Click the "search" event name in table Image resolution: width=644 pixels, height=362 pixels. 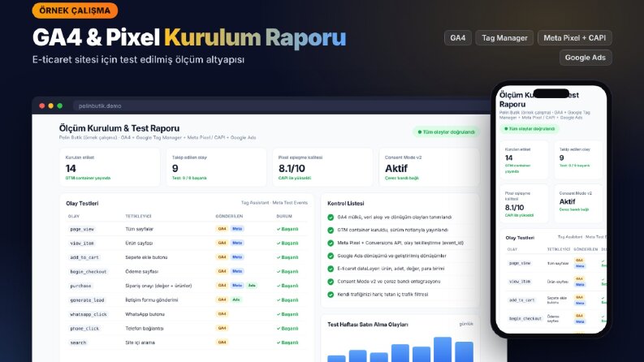[78, 343]
